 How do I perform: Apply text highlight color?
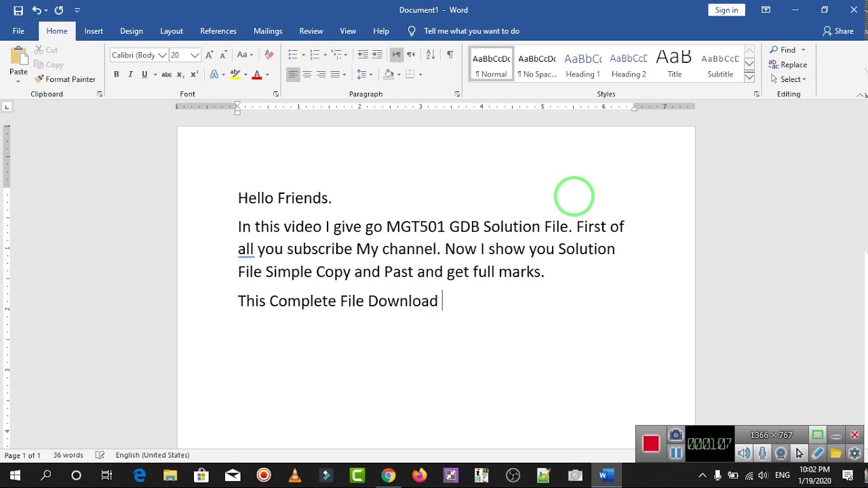point(235,75)
